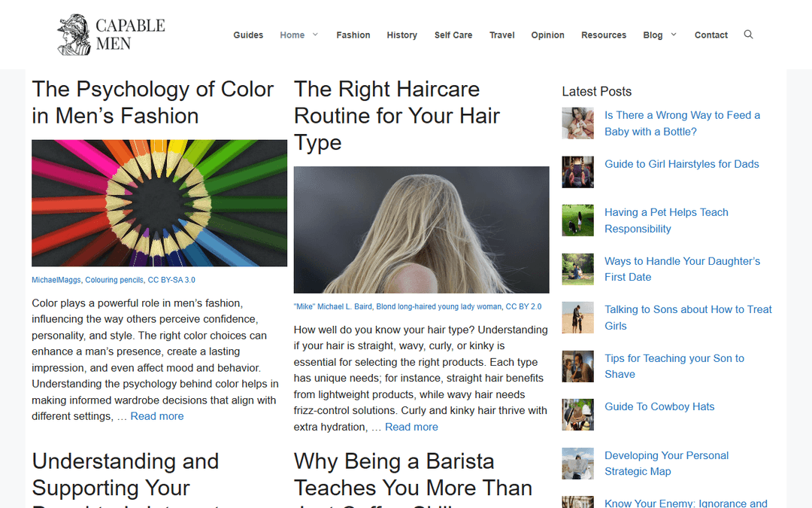Click the blond hair article image

click(x=422, y=230)
